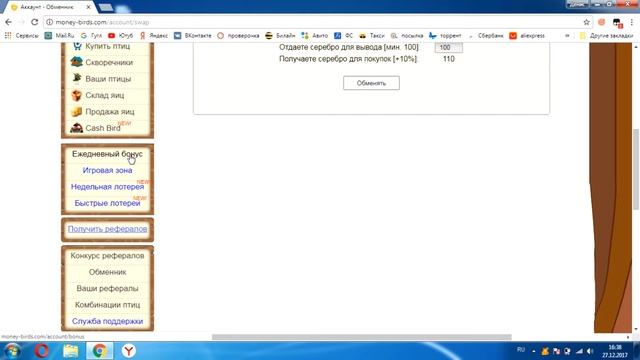Open the Другие закладки folder
640x360 pixels.
tap(607, 36)
